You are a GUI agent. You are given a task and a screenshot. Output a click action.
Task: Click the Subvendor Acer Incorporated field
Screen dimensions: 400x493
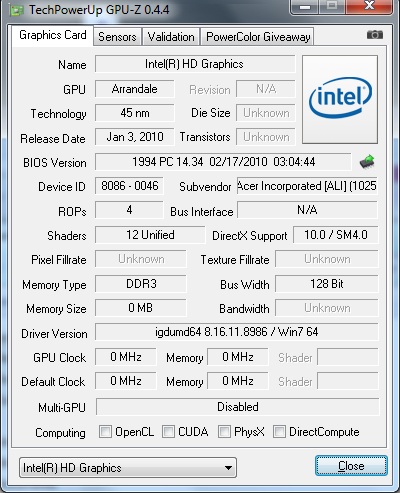pyautogui.click(x=307, y=186)
